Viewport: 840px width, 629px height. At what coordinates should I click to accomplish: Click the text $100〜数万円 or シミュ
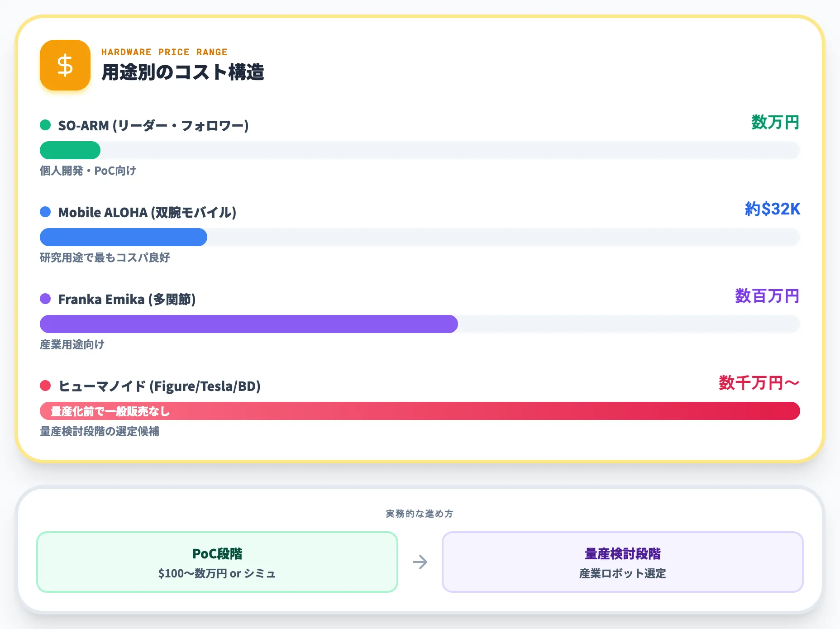pyautogui.click(x=217, y=573)
